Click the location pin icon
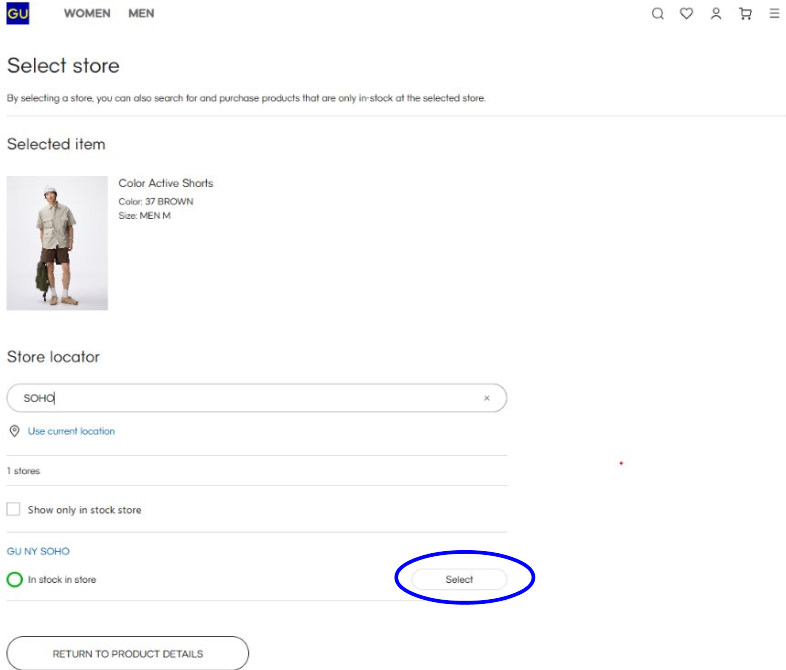The height and width of the screenshot is (670, 786). coord(15,431)
